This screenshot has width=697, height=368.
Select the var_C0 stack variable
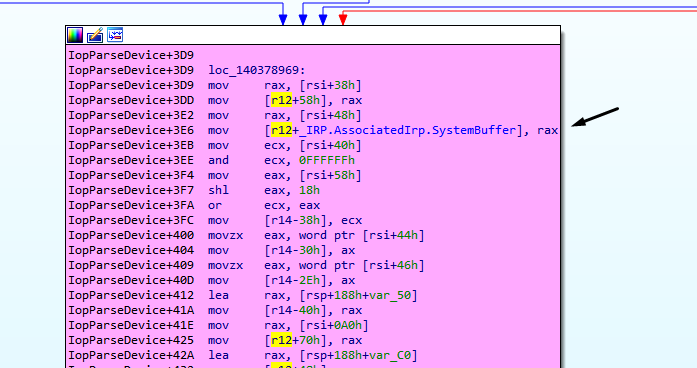[390, 356]
